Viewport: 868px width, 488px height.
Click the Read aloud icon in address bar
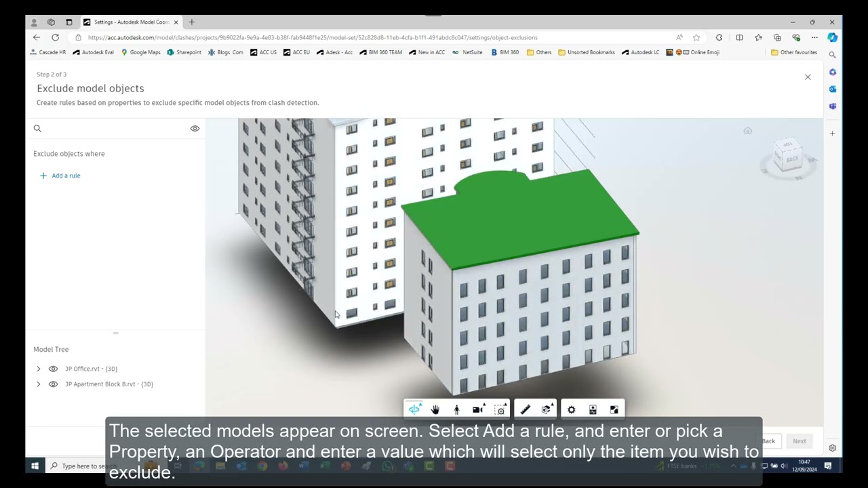point(679,37)
